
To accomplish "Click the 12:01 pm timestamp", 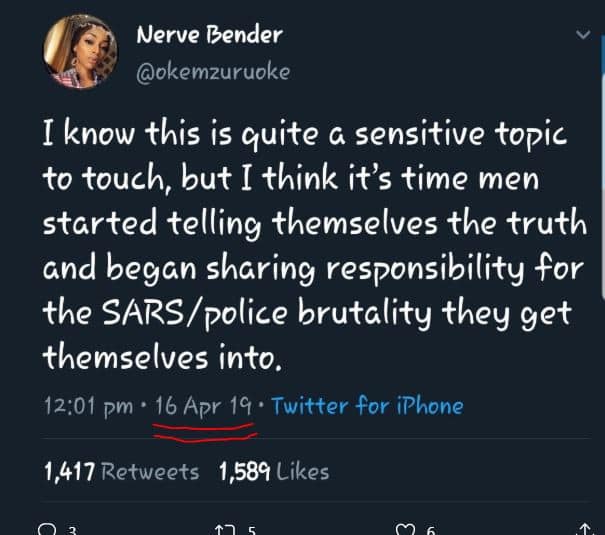I will click(87, 406).
